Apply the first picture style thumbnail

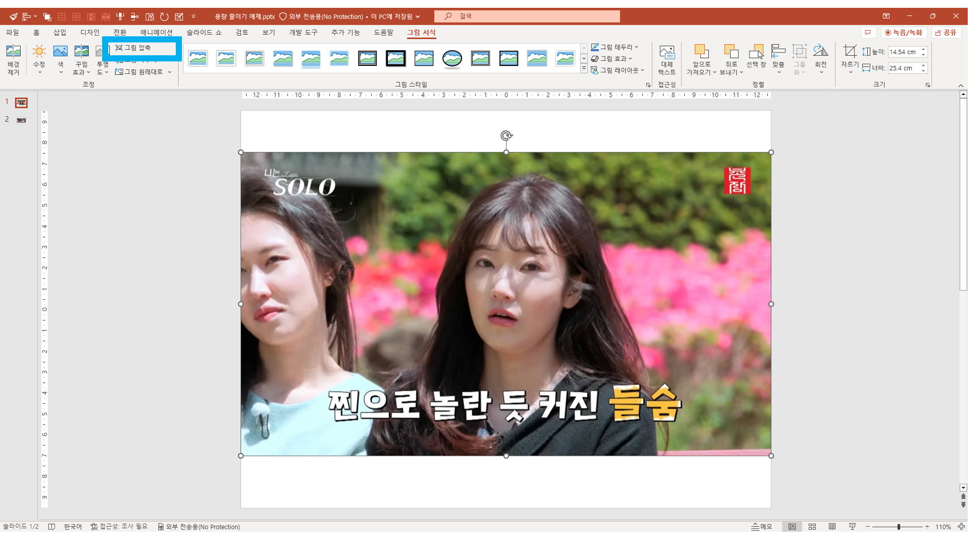click(x=198, y=58)
